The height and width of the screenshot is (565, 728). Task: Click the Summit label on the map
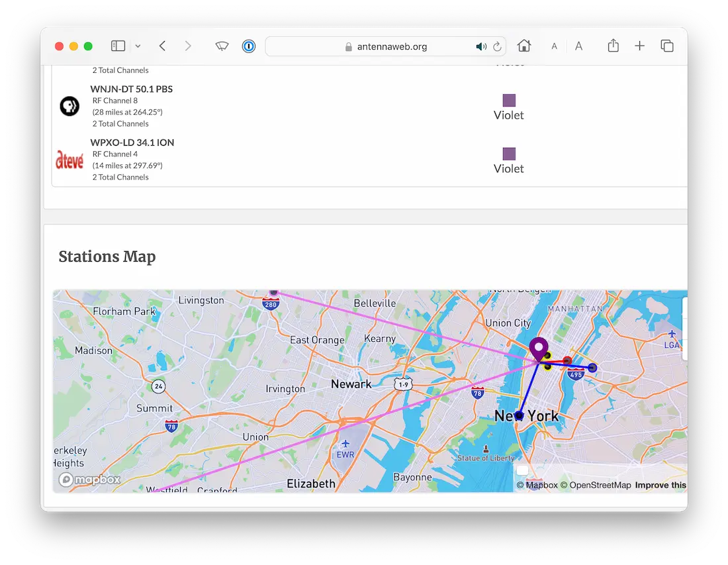pos(155,409)
